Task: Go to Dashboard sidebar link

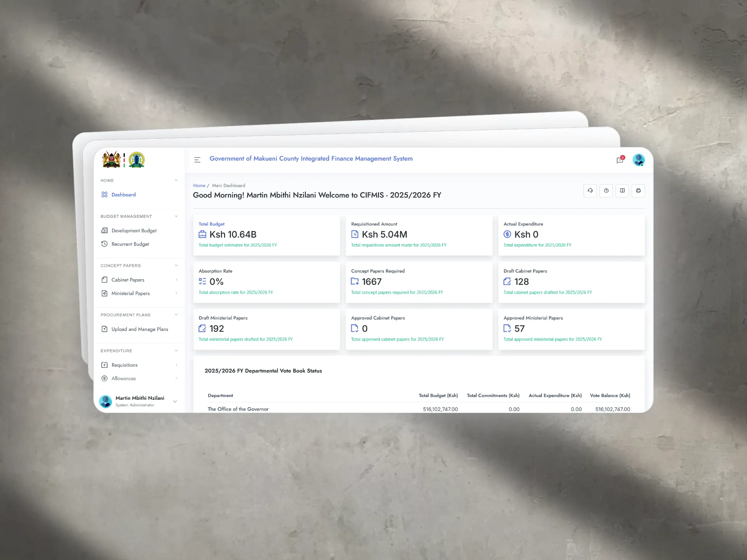Action: 123,195
